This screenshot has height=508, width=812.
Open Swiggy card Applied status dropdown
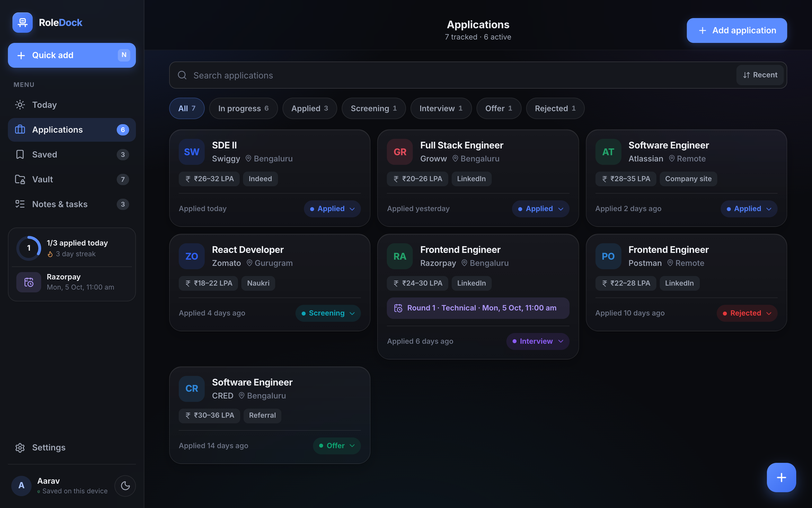[332, 209]
